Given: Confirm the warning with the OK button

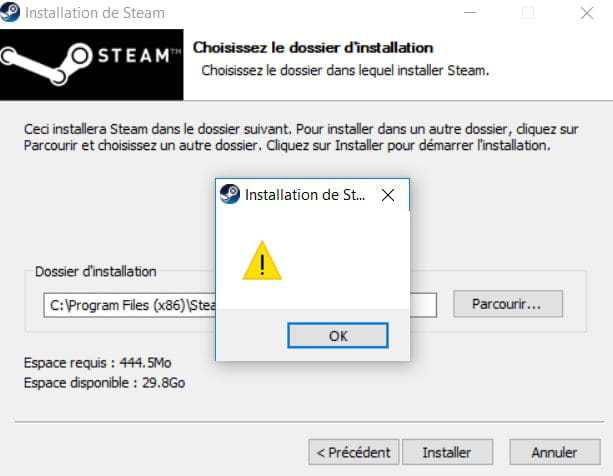Looking at the screenshot, I should click(x=338, y=335).
